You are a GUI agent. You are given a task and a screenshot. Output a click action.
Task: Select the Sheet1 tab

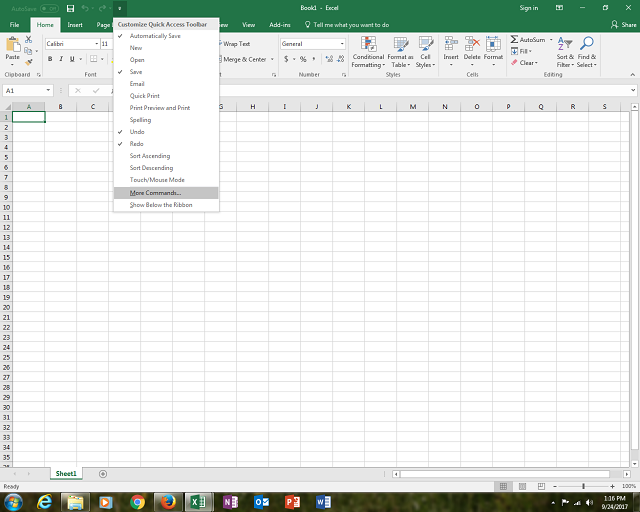click(66, 474)
